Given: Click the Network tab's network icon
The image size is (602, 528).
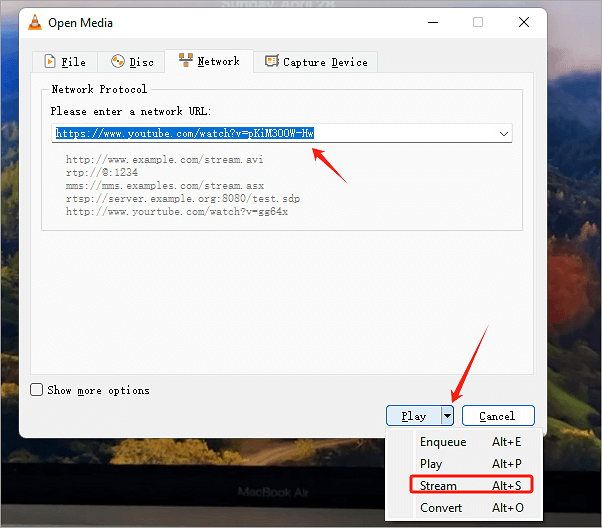Looking at the screenshot, I should pos(185,61).
